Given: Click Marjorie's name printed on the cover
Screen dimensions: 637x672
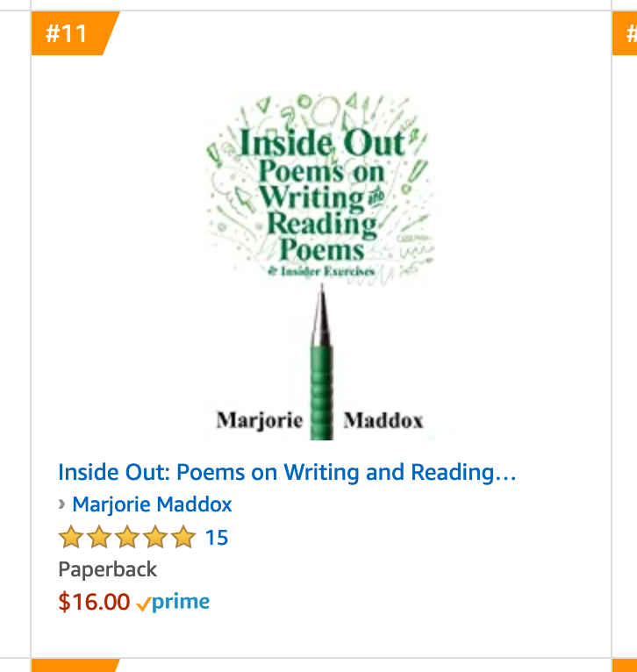Looking at the screenshot, I should coord(260,420).
